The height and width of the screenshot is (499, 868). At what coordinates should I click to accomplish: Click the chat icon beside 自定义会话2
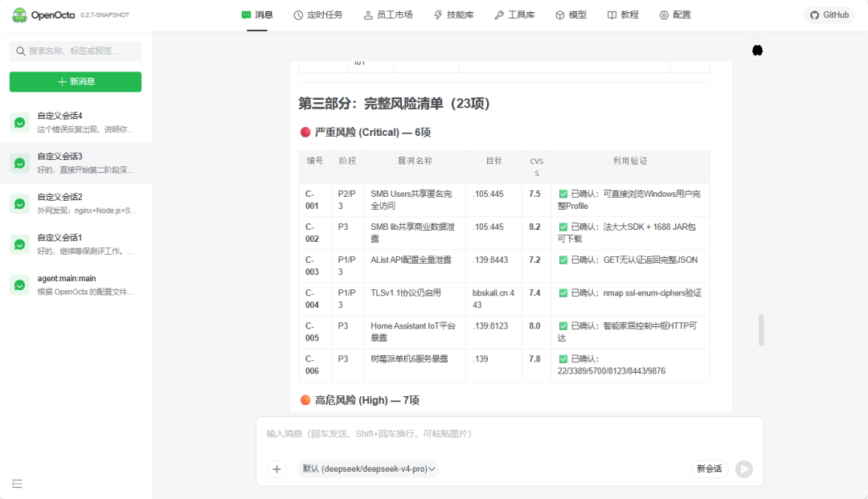[19, 203]
